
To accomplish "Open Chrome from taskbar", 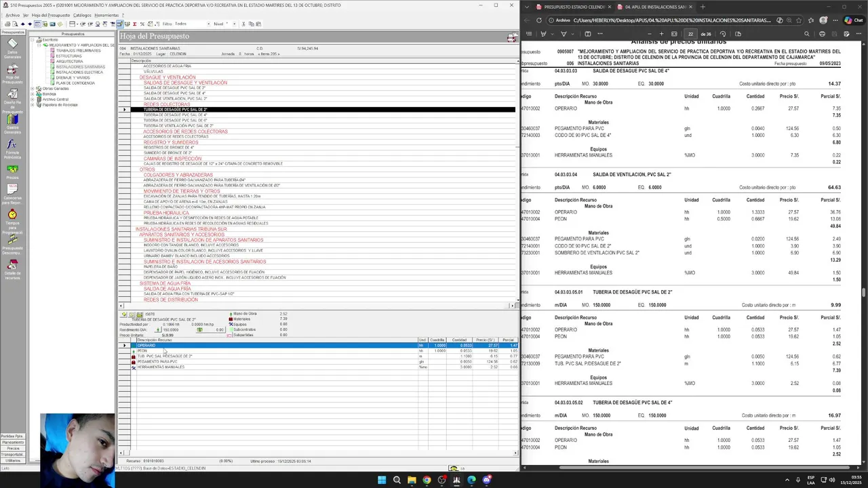I will tap(427, 480).
